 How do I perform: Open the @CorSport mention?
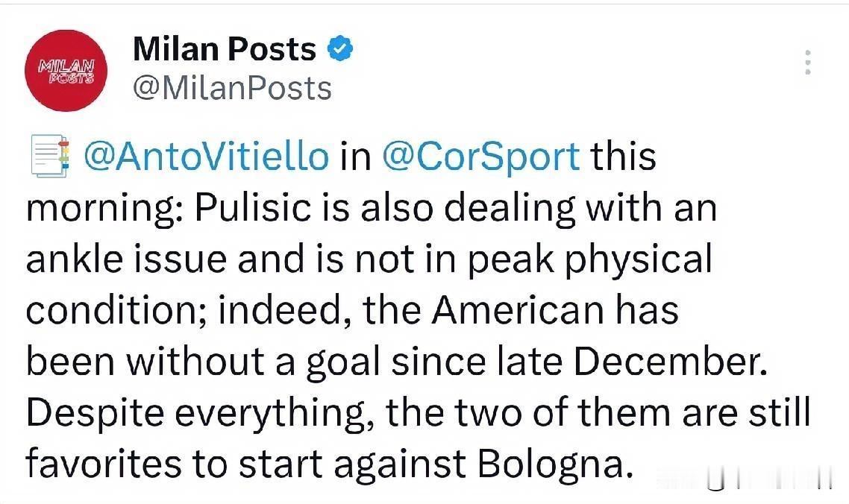coord(480,157)
